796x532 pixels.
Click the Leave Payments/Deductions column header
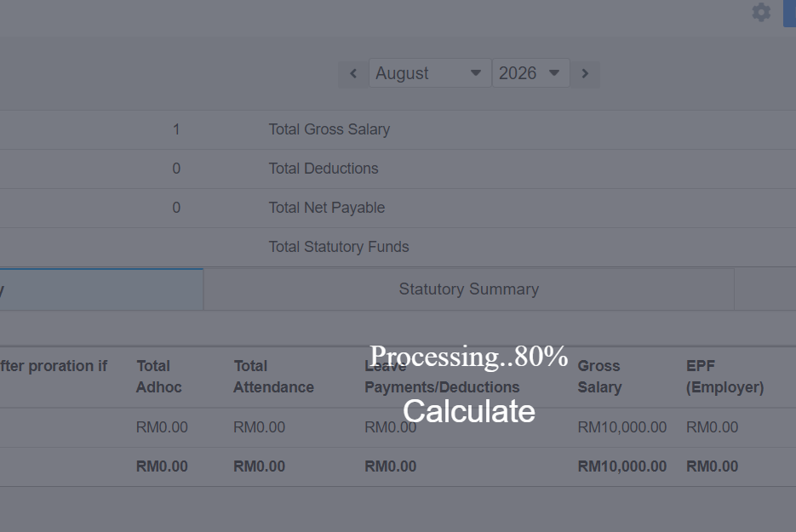click(x=442, y=377)
